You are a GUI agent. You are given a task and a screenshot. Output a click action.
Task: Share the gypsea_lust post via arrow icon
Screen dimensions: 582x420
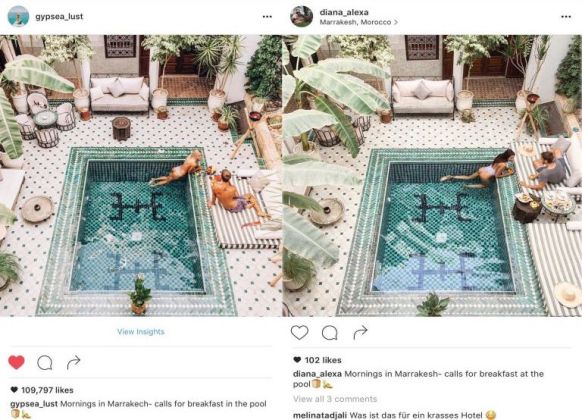click(73, 362)
